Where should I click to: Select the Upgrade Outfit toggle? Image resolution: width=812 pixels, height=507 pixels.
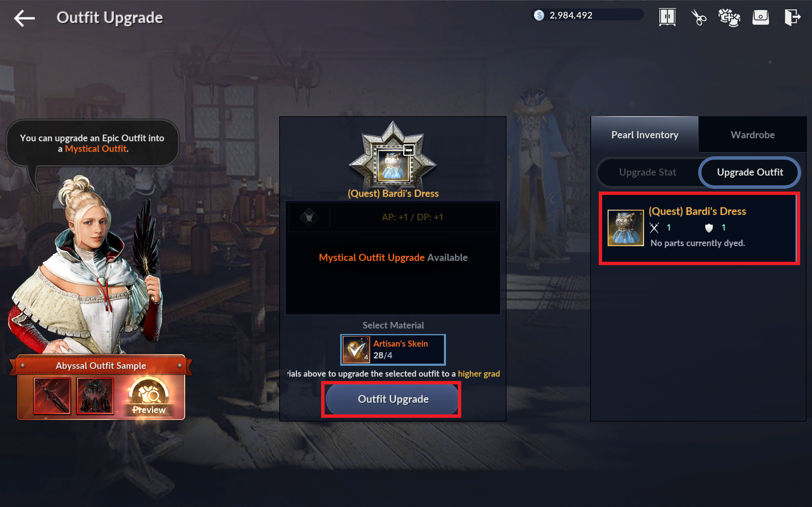tap(750, 172)
